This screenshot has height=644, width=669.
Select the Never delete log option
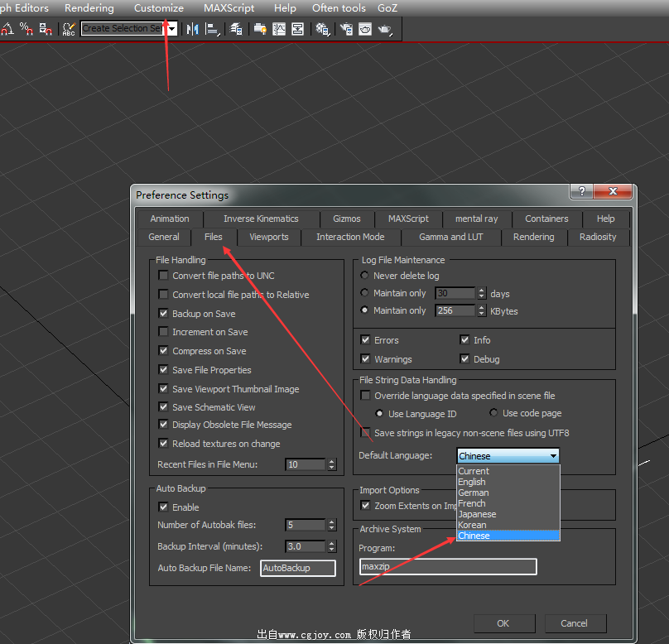[365, 276]
